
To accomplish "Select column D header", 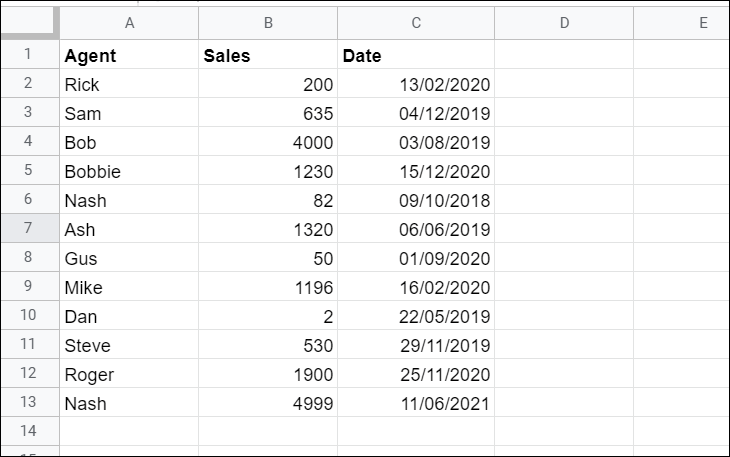I will coord(564,23).
